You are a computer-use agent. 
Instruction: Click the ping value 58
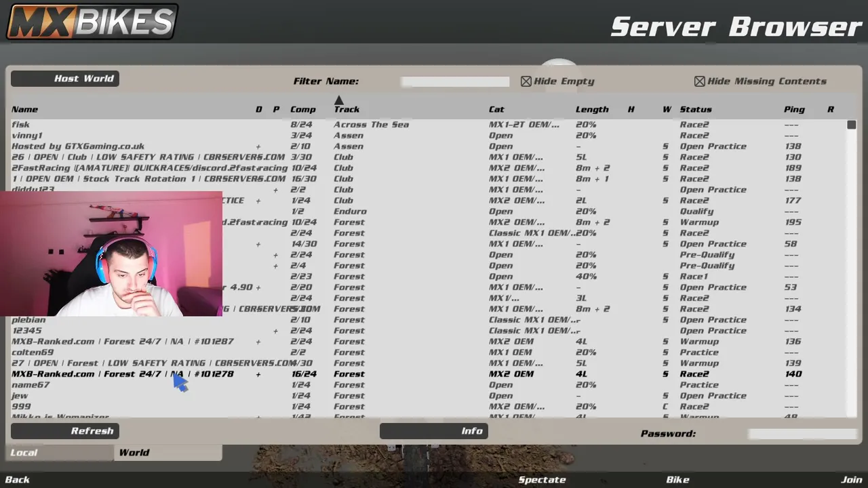tap(790, 244)
